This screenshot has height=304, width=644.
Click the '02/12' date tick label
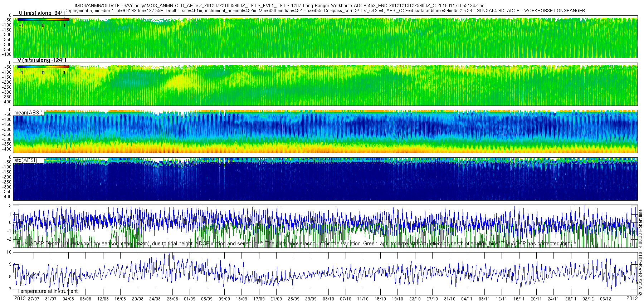[588, 299]
